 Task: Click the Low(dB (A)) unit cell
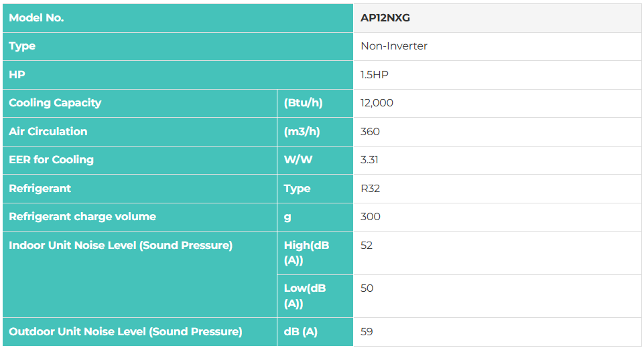305,296
